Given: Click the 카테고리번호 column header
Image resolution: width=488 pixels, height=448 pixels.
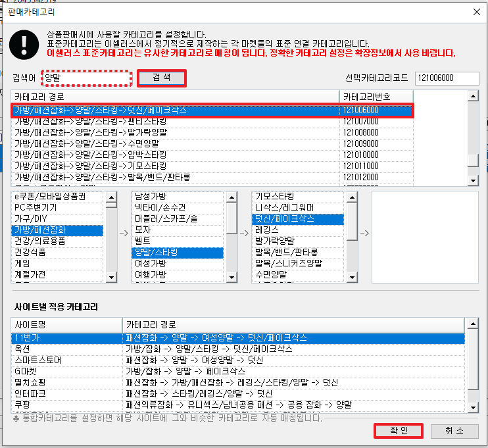Looking at the screenshot, I should pos(376,97).
